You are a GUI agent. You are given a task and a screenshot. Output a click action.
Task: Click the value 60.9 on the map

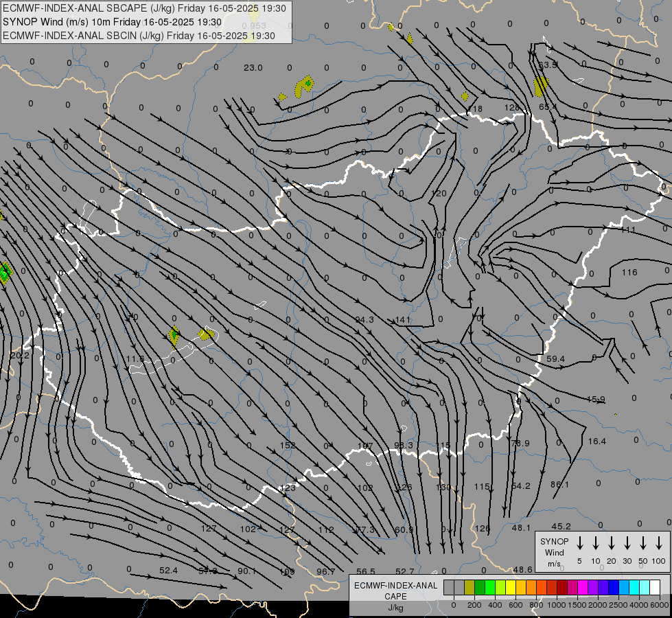tap(404, 529)
